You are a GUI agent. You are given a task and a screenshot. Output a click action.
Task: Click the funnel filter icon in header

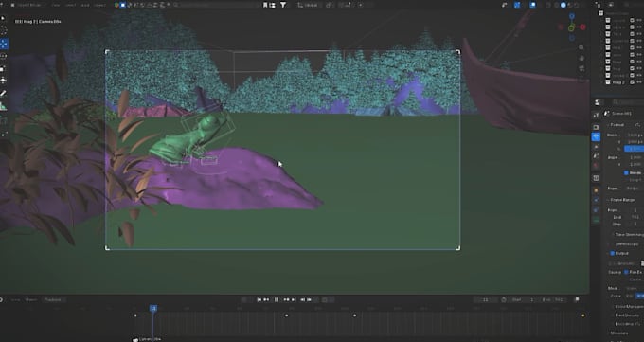(283, 5)
